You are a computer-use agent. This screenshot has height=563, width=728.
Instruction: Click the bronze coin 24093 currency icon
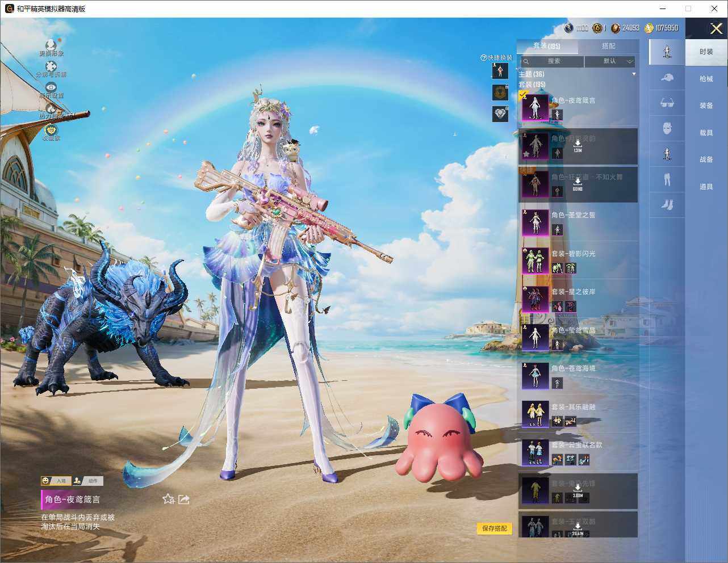pos(615,28)
